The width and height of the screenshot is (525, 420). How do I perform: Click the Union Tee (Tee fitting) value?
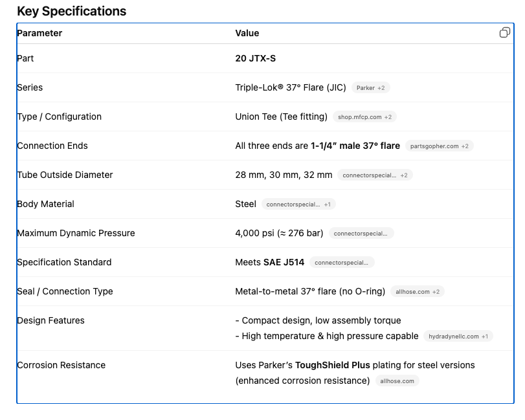click(281, 116)
